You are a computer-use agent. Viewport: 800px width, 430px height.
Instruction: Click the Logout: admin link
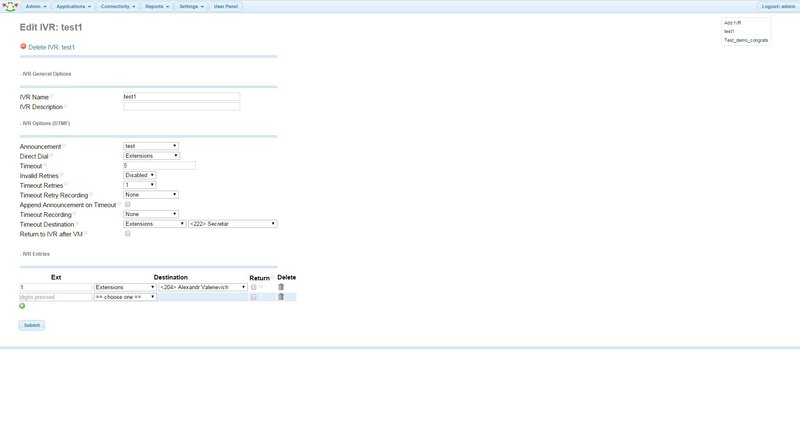point(777,6)
